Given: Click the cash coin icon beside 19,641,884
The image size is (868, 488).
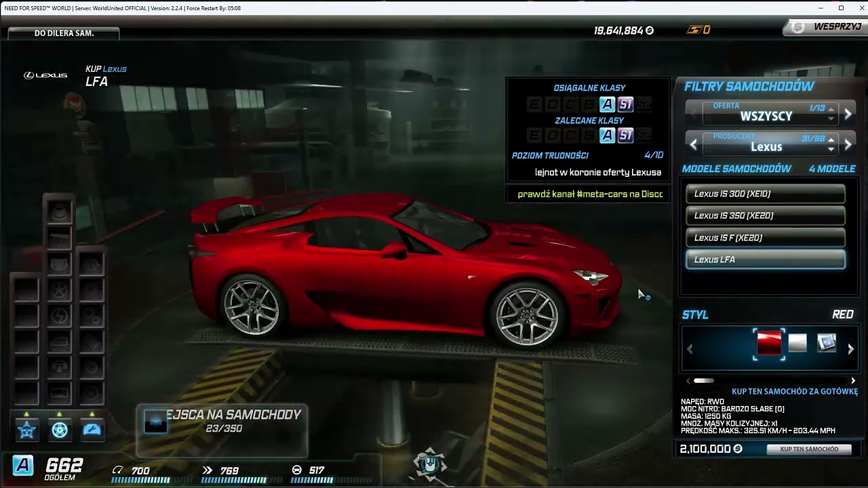Looking at the screenshot, I should tap(650, 30).
